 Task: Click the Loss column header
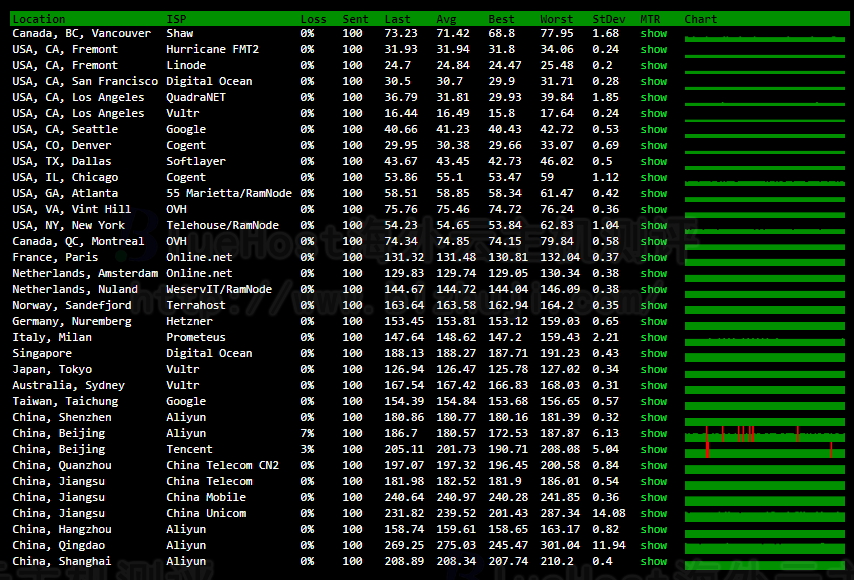tap(313, 19)
